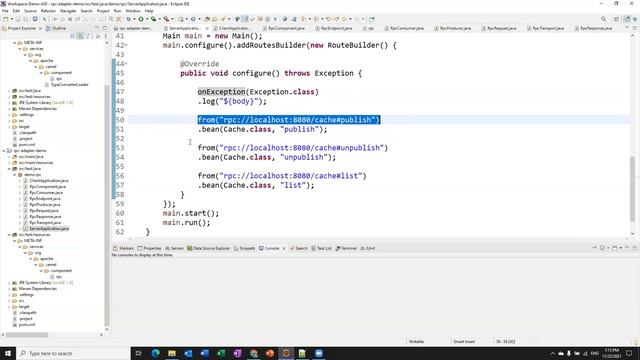Click the Eclipse taskbar icon
The height and width of the screenshot is (360, 640).
click(286, 353)
